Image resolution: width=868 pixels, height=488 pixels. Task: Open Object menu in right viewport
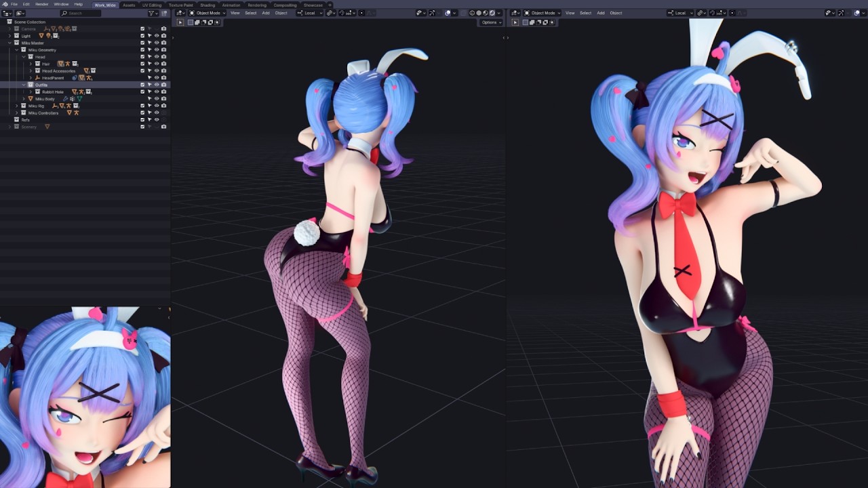pyautogui.click(x=616, y=13)
